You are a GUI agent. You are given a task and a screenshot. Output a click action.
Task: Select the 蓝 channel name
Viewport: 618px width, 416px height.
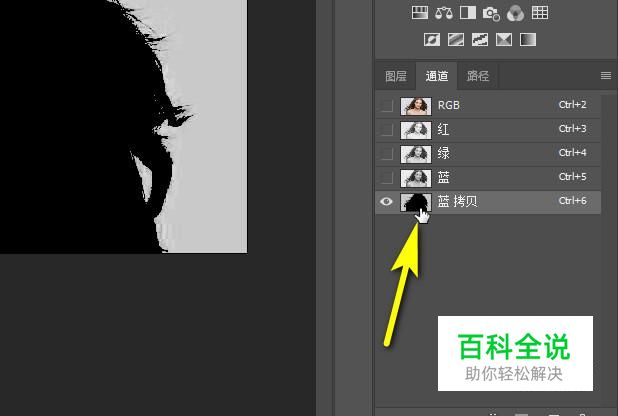[443, 177]
